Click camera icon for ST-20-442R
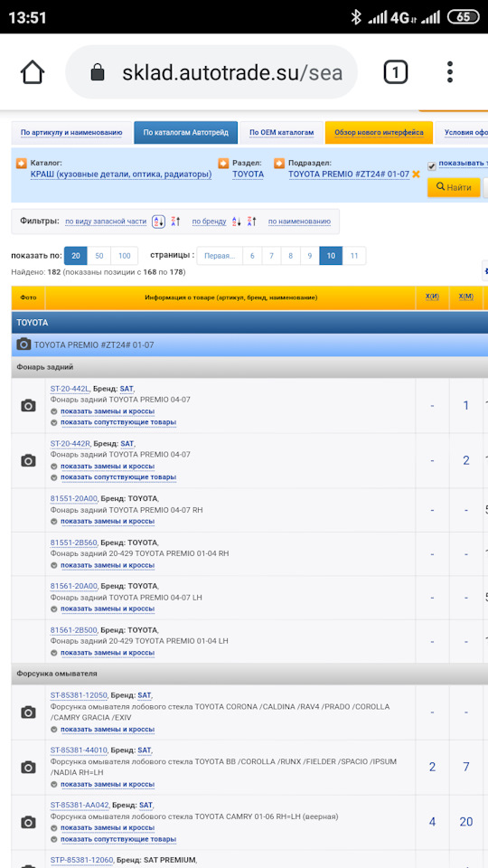 click(x=28, y=460)
